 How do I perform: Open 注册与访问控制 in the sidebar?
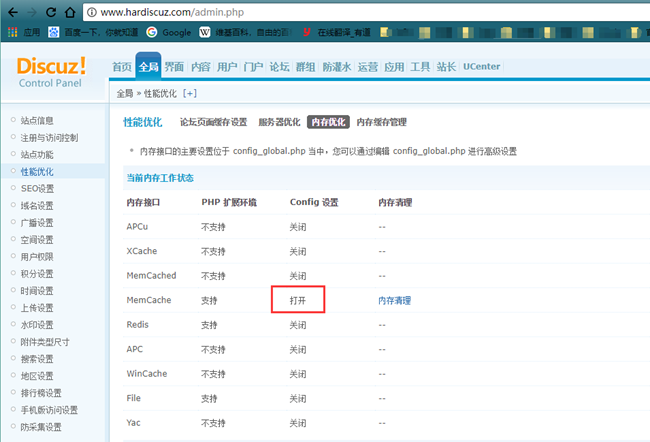pyautogui.click(x=49, y=138)
